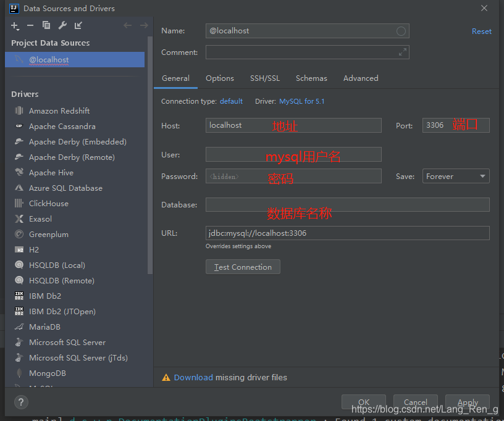This screenshot has height=421, width=504.
Task: Remove the selected data source with the minus icon
Action: coord(30,25)
